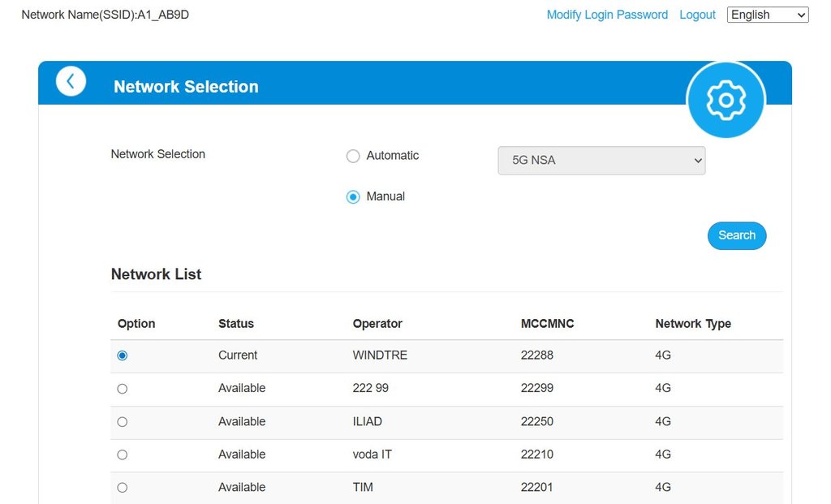Open the 5G NSA network mode dropdown
Image resolution: width=831 pixels, height=504 pixels.
(601, 161)
